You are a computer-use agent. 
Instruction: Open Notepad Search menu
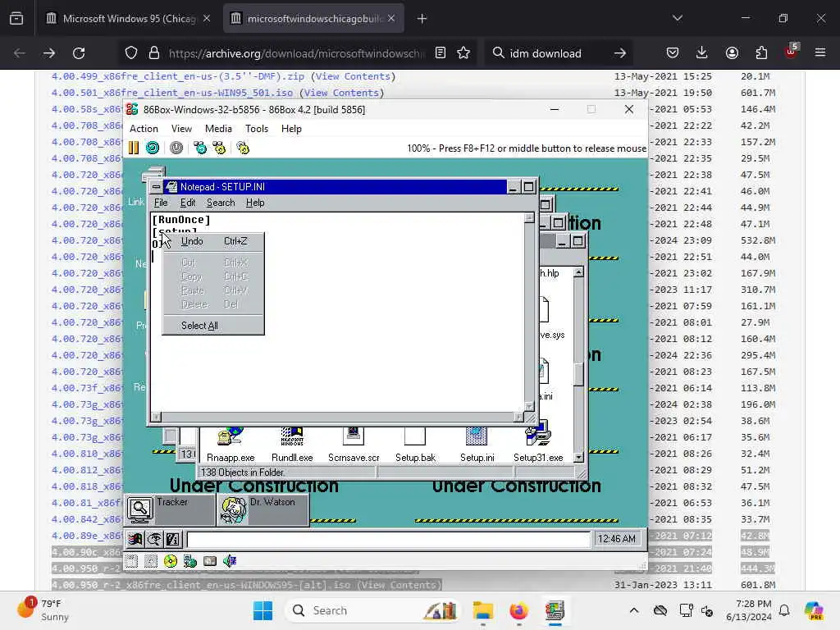tap(221, 203)
